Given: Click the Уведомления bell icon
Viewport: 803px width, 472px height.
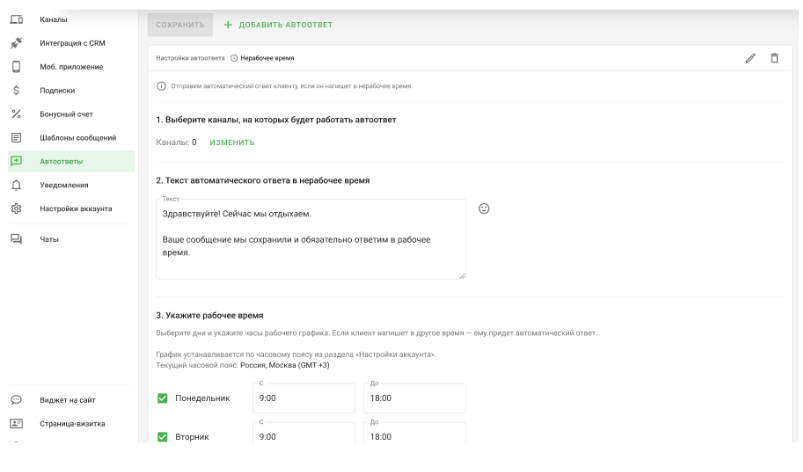Looking at the screenshot, I should pyautogui.click(x=16, y=185).
